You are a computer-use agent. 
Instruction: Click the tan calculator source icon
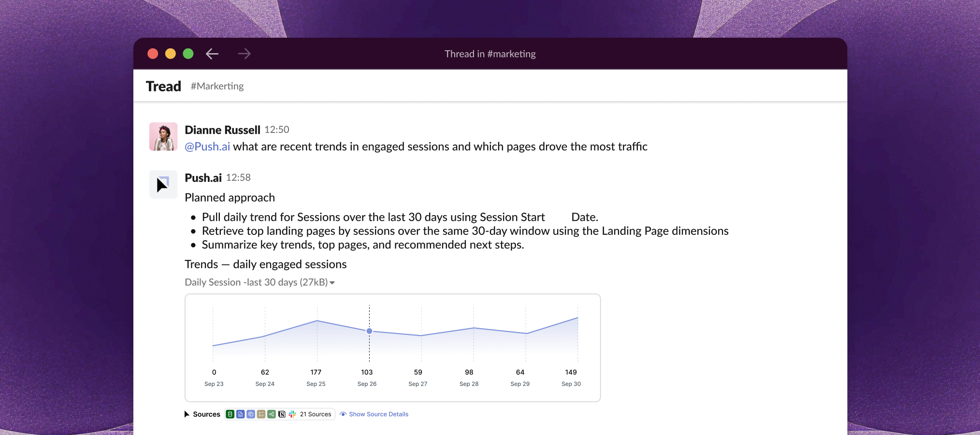tap(261, 414)
